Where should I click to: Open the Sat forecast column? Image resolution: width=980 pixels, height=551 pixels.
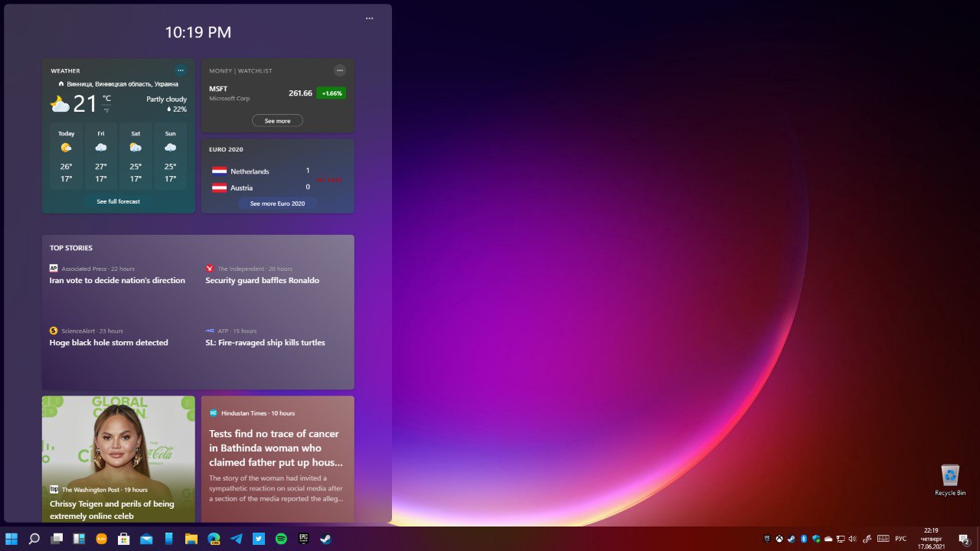[x=136, y=156]
